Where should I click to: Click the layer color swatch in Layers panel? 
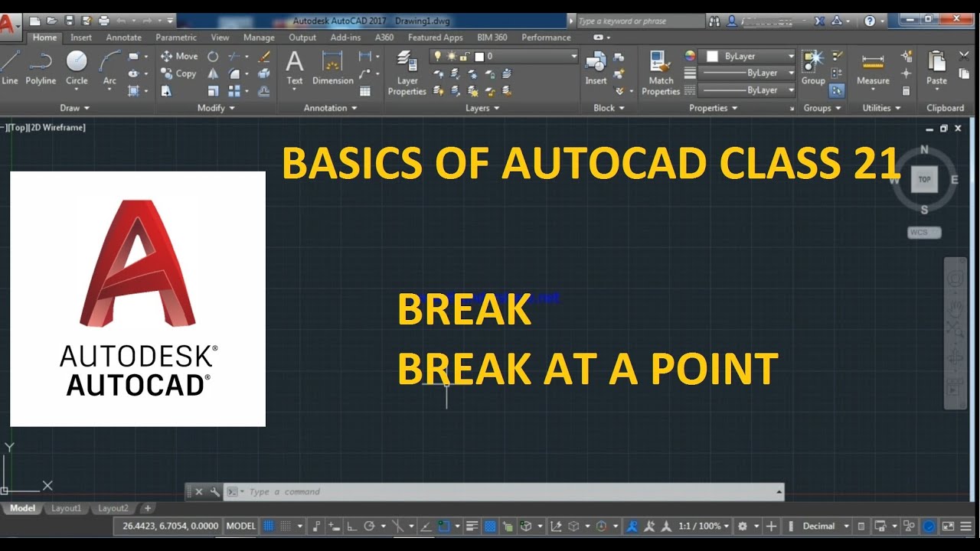479,56
